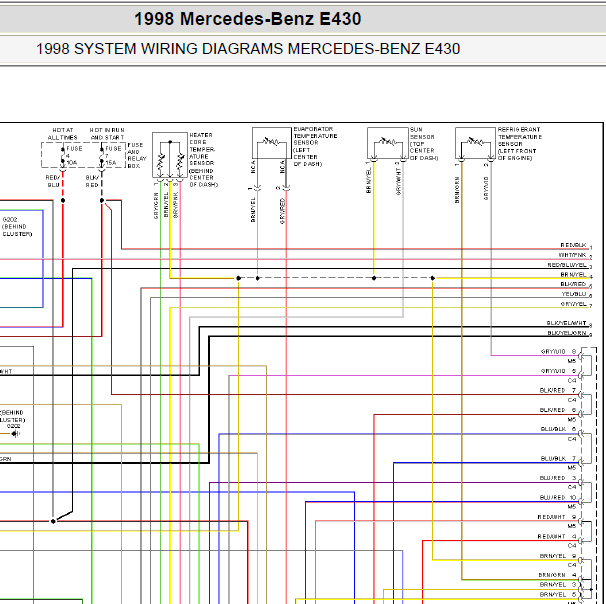Click vertical 'BRN/GRN' label under refrigerant sensor

[x=457, y=190]
